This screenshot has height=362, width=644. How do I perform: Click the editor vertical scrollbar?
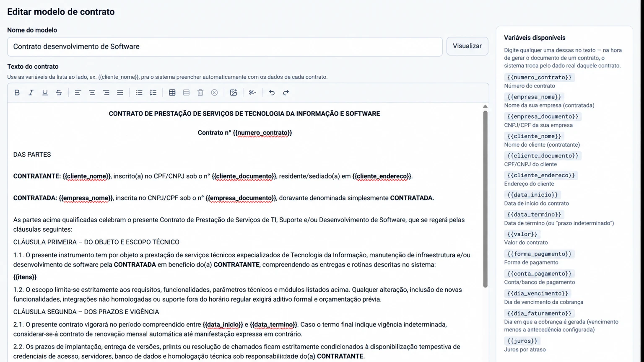(486, 199)
